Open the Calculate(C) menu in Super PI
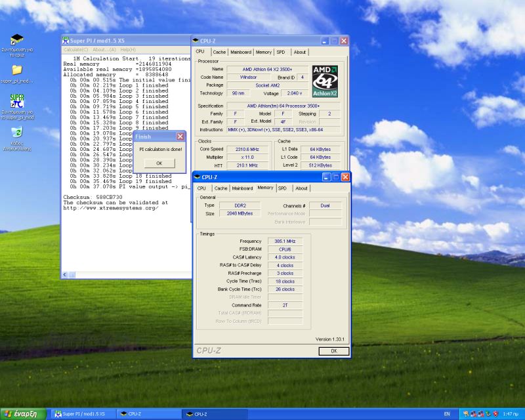 75,50
